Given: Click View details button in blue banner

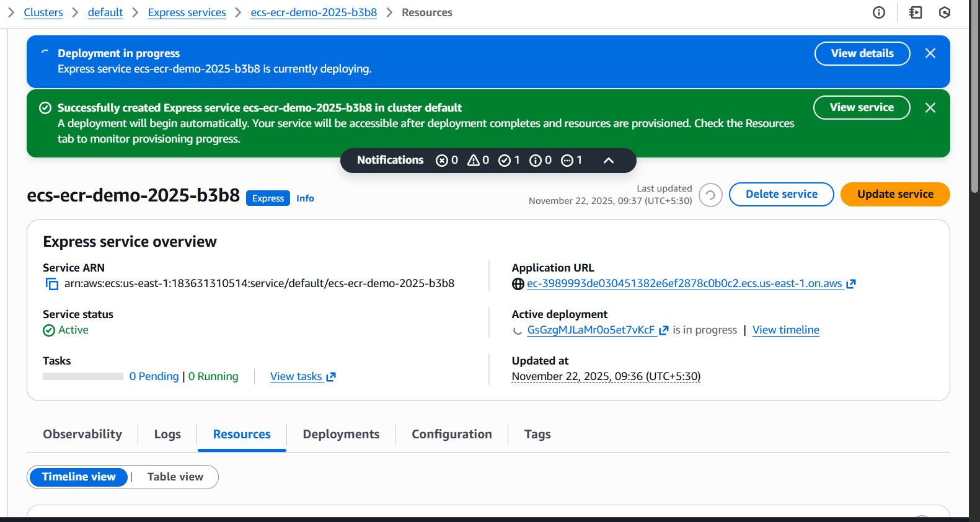Looking at the screenshot, I should coord(862,53).
